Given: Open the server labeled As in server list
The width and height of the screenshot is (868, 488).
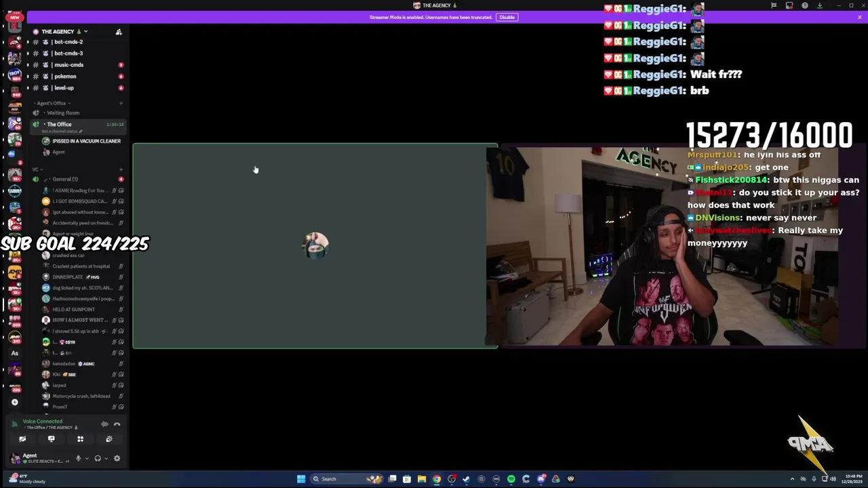Looking at the screenshot, I should [x=14, y=353].
